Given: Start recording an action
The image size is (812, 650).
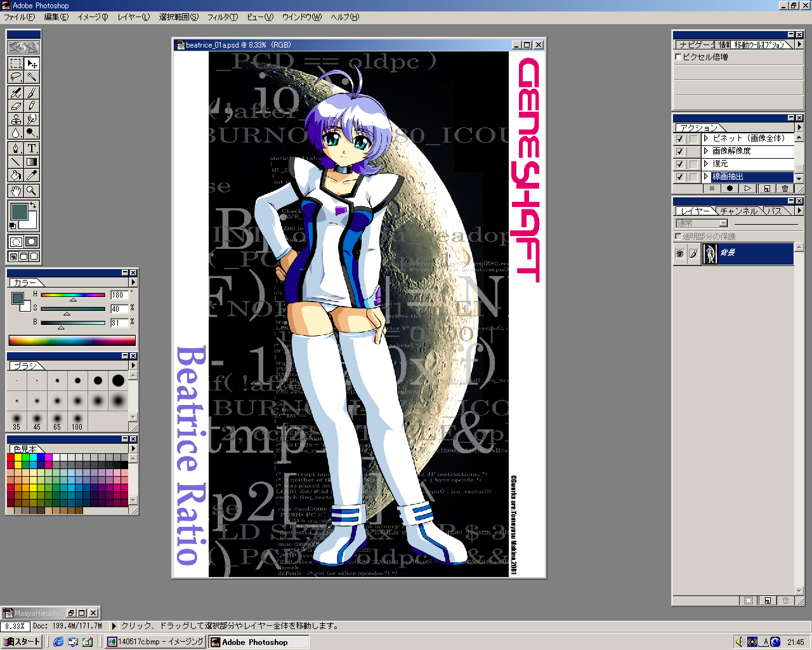Looking at the screenshot, I should (x=730, y=189).
